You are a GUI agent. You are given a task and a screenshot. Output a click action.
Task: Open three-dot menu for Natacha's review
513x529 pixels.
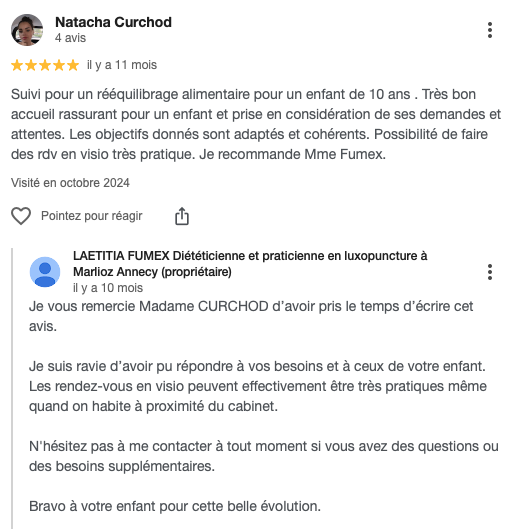pyautogui.click(x=490, y=30)
